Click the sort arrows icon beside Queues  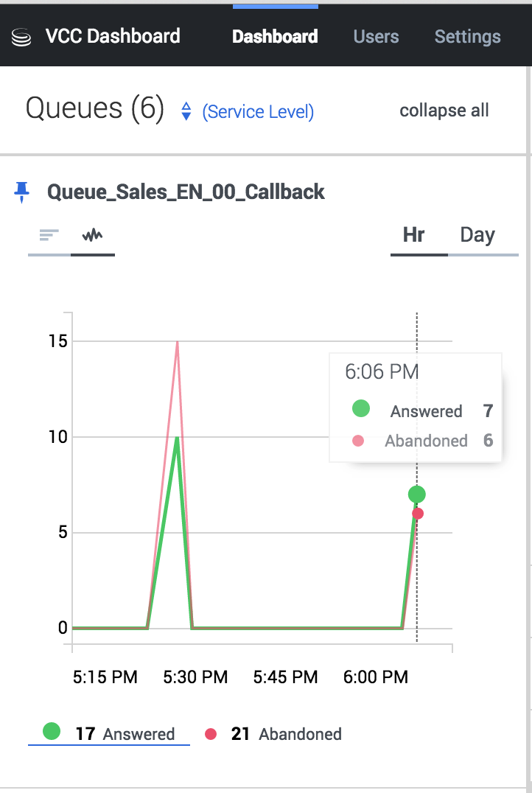186,111
